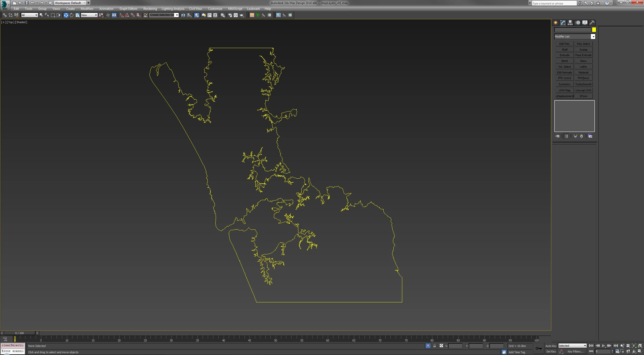Open the Hierarchy panel tab
644x355 pixels.
tap(570, 23)
